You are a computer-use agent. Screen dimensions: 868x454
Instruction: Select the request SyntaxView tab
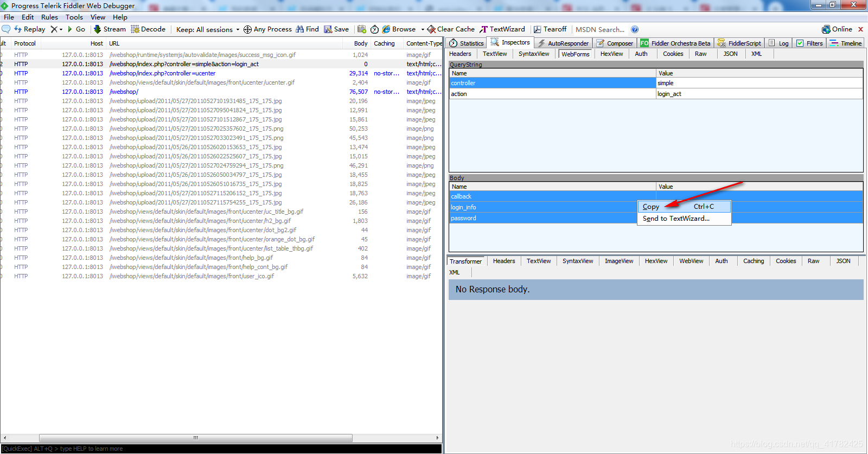pyautogui.click(x=534, y=54)
